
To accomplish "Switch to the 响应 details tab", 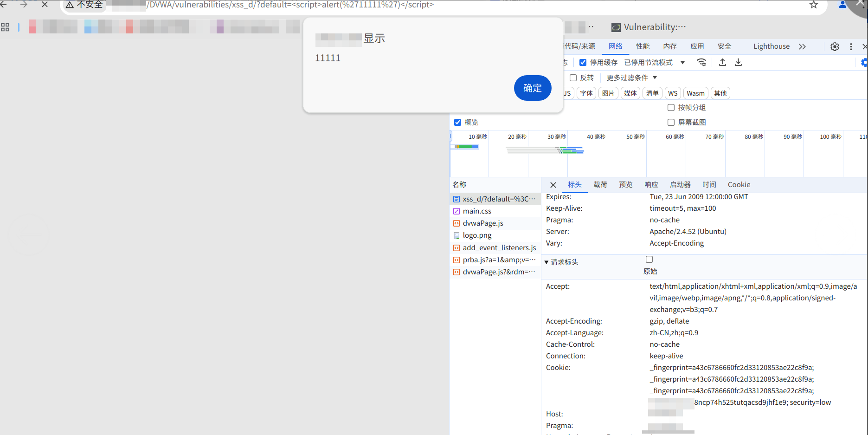I will click(651, 185).
